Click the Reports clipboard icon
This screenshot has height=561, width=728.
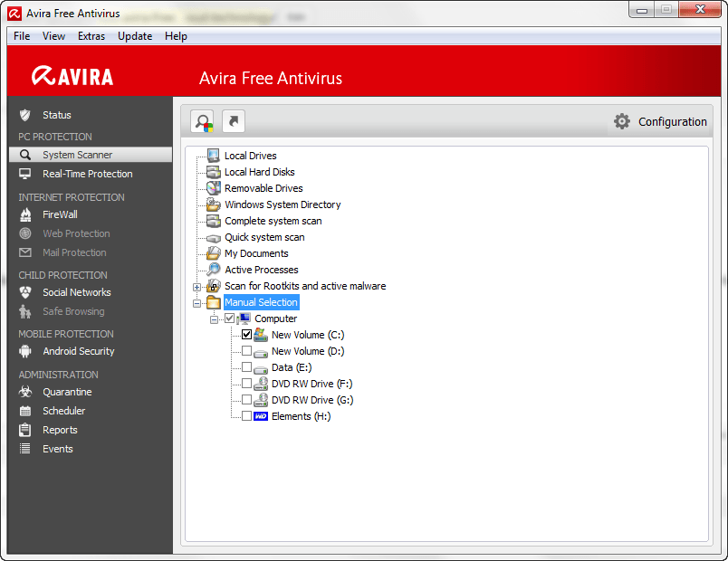click(25, 430)
